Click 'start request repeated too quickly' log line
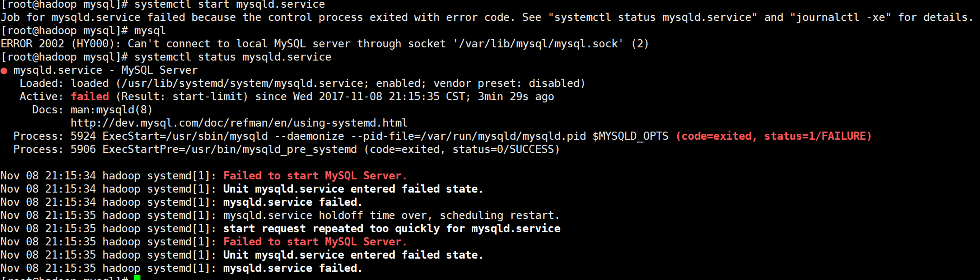 [391, 229]
